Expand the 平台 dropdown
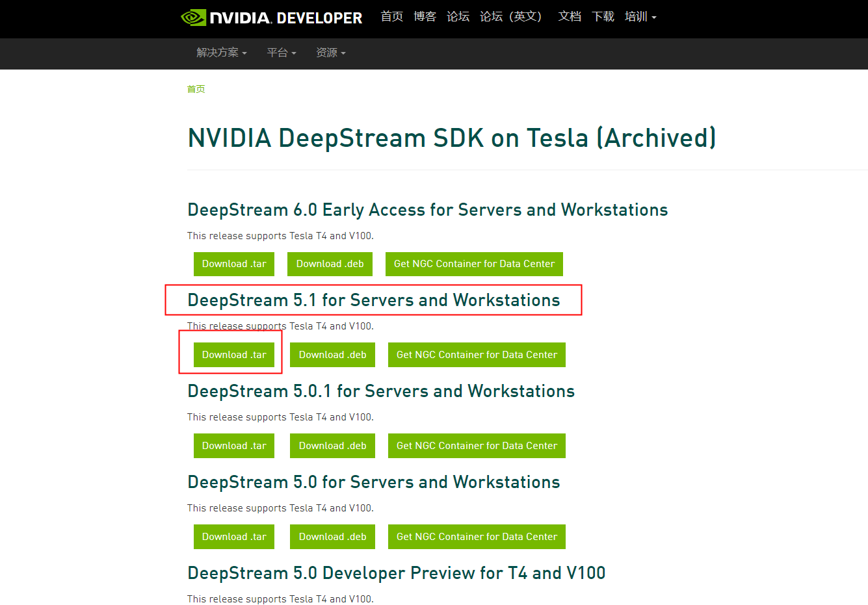 tap(281, 53)
